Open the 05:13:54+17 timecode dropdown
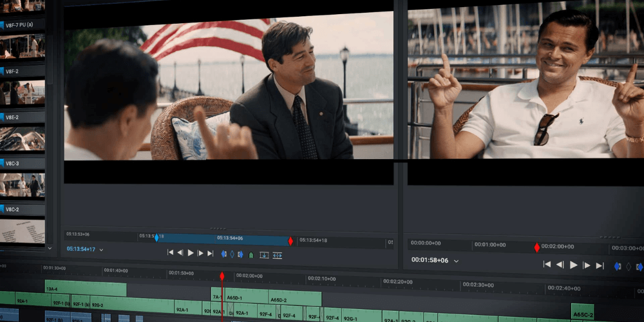 tap(102, 250)
